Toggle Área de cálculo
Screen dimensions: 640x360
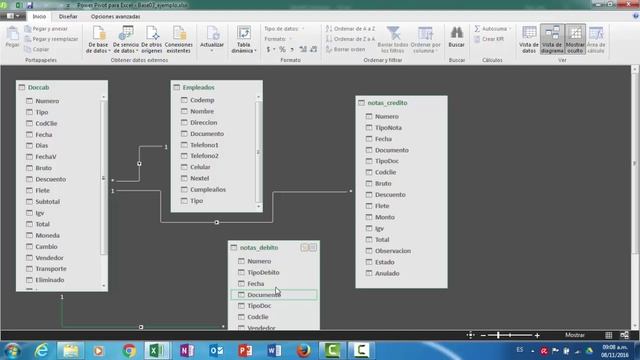pos(596,39)
